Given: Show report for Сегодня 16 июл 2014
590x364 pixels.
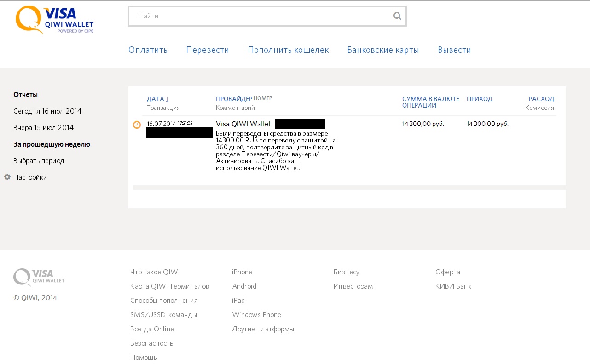Looking at the screenshot, I should 47,111.
